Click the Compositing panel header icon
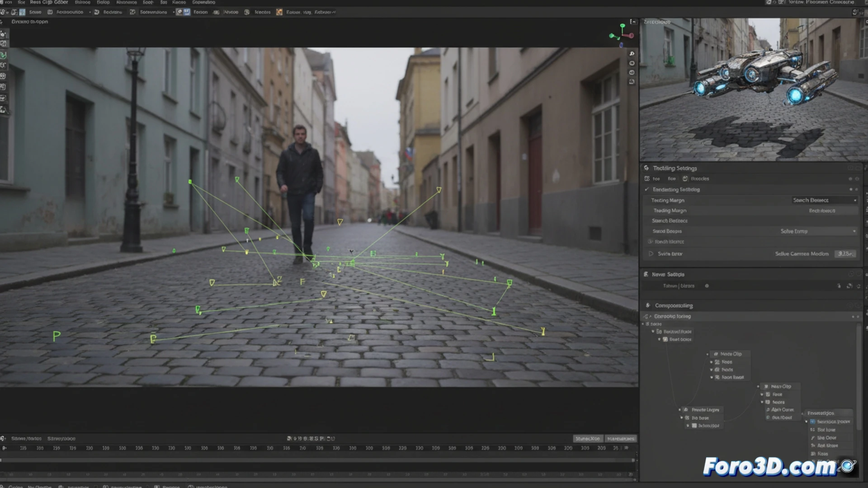The width and height of the screenshot is (868, 488). coord(648,305)
